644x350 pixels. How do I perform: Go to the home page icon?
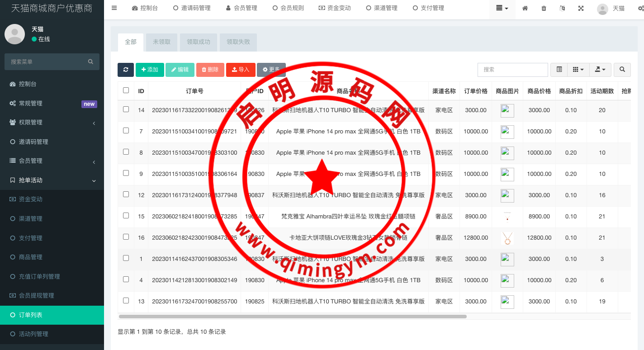click(525, 8)
